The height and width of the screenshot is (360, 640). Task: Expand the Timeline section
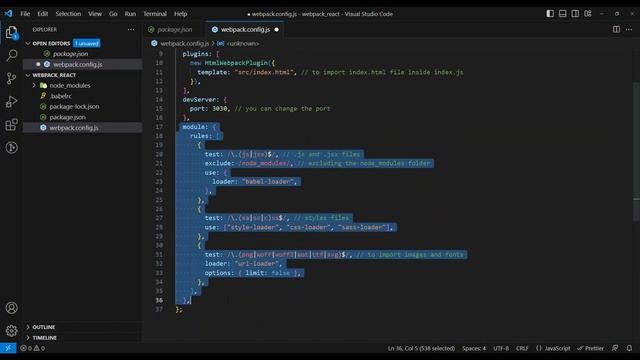28,338
